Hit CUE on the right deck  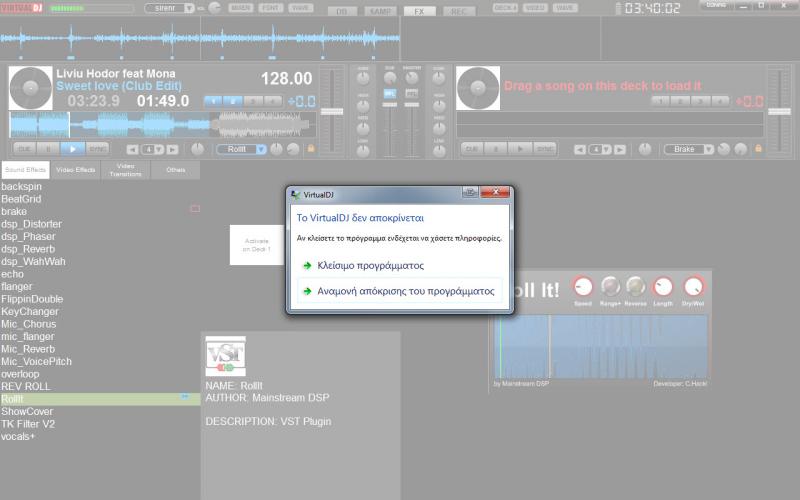point(472,149)
